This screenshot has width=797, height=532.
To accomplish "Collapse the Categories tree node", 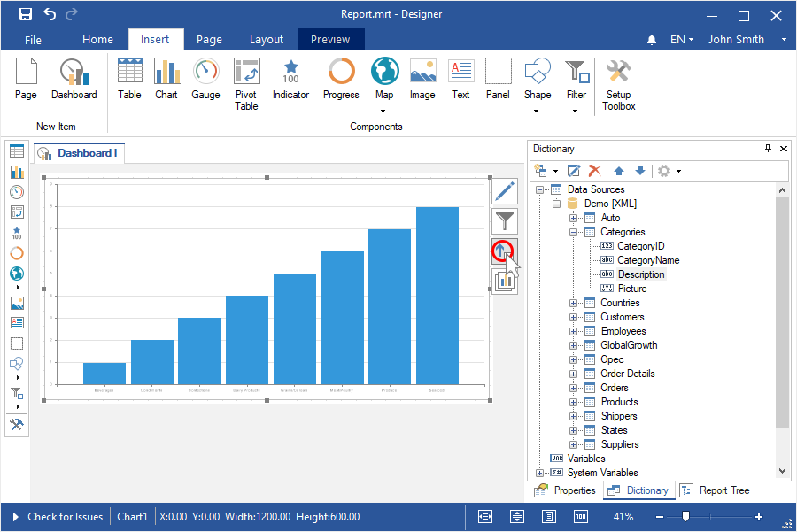I will point(574,232).
